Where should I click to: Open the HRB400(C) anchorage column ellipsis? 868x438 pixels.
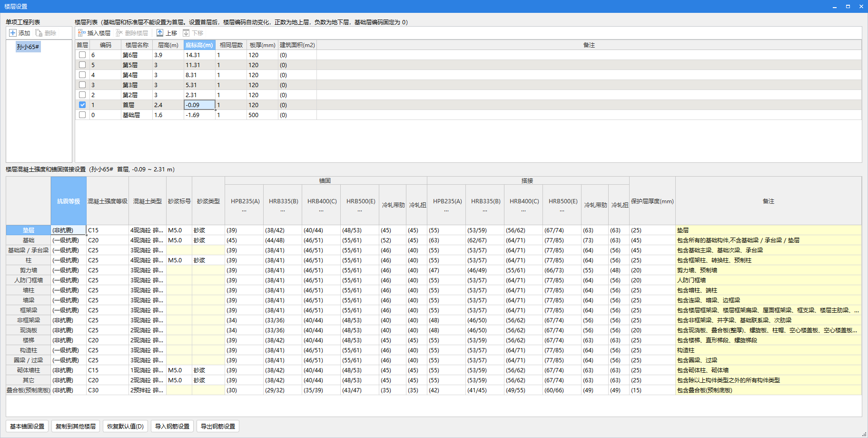tap(321, 210)
